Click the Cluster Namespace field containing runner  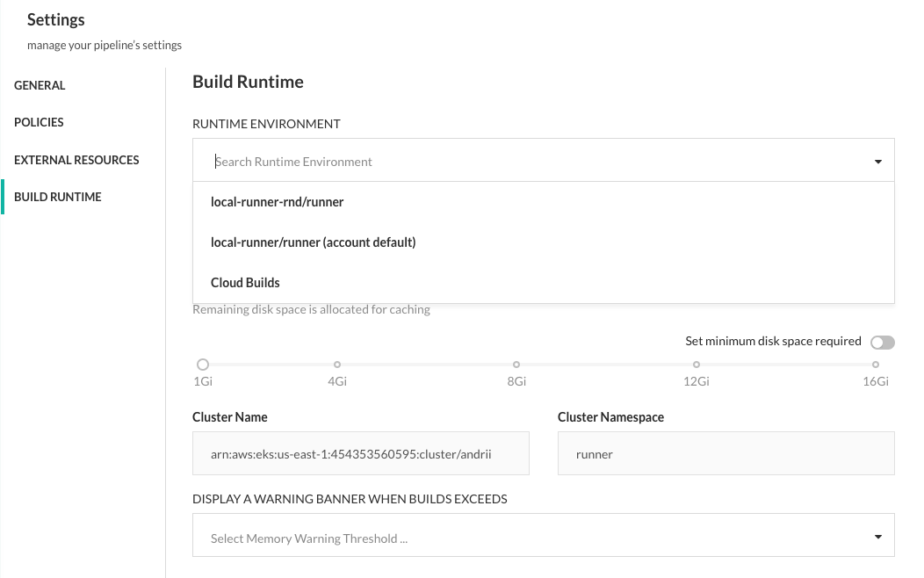coord(725,454)
